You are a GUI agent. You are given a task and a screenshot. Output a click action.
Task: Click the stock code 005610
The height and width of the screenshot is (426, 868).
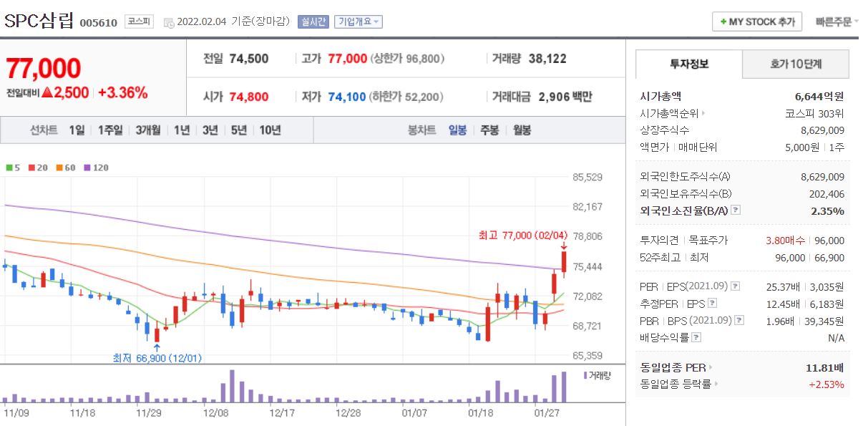click(98, 23)
